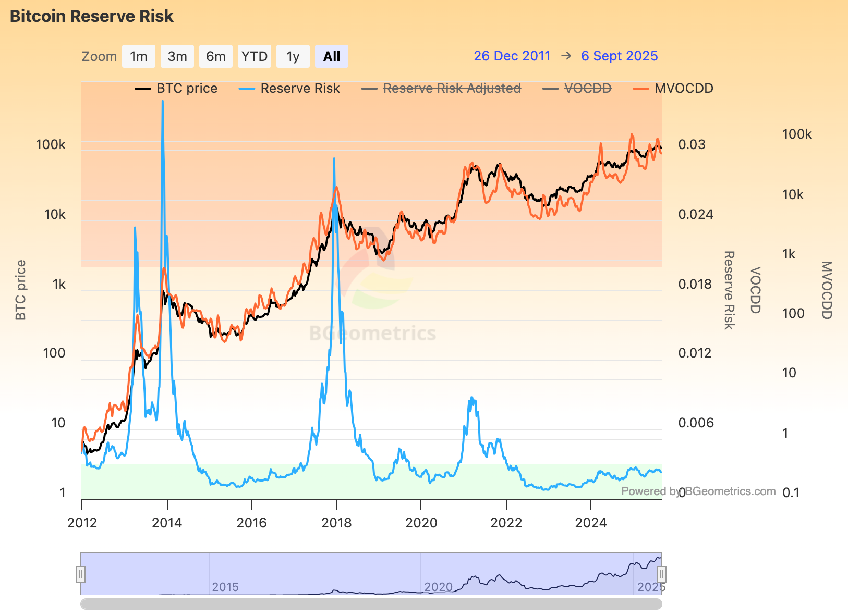Switch zoom to YTD
Screen dimensions: 848x616
tap(255, 56)
